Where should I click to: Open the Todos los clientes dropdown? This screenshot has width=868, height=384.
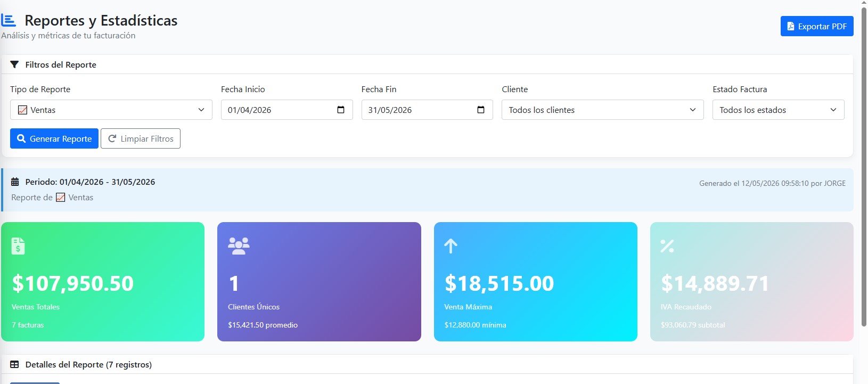pos(603,110)
